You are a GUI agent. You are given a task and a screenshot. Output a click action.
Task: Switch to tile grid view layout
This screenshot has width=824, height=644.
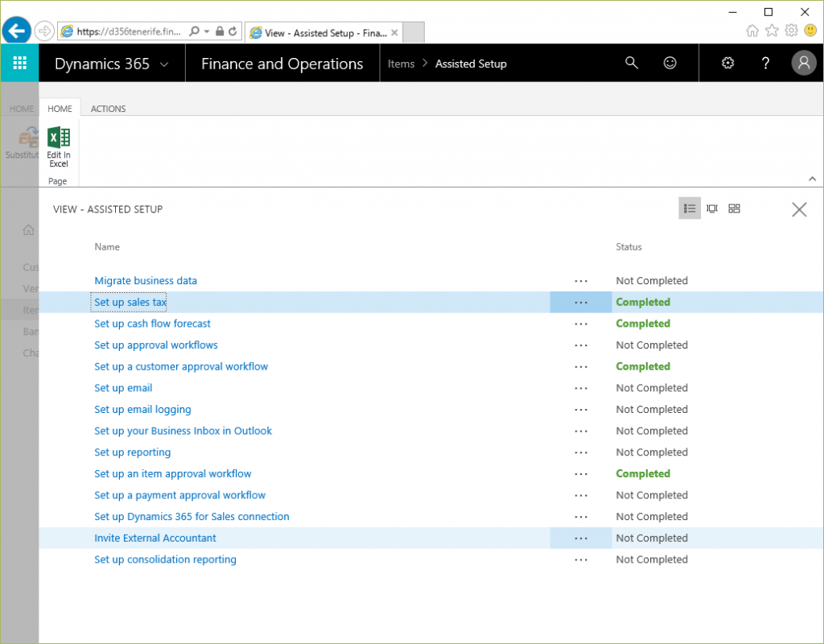pyautogui.click(x=734, y=208)
